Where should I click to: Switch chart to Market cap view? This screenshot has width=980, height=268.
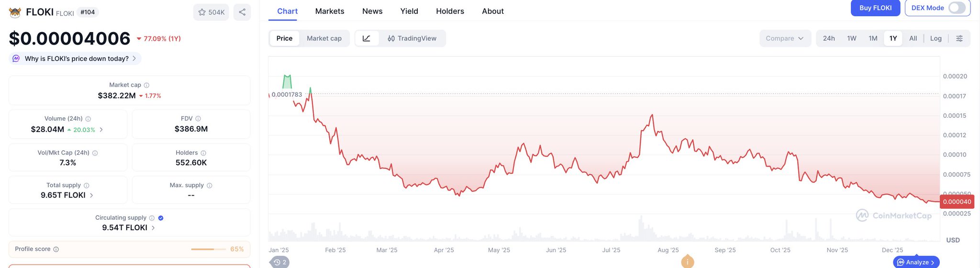pyautogui.click(x=324, y=38)
